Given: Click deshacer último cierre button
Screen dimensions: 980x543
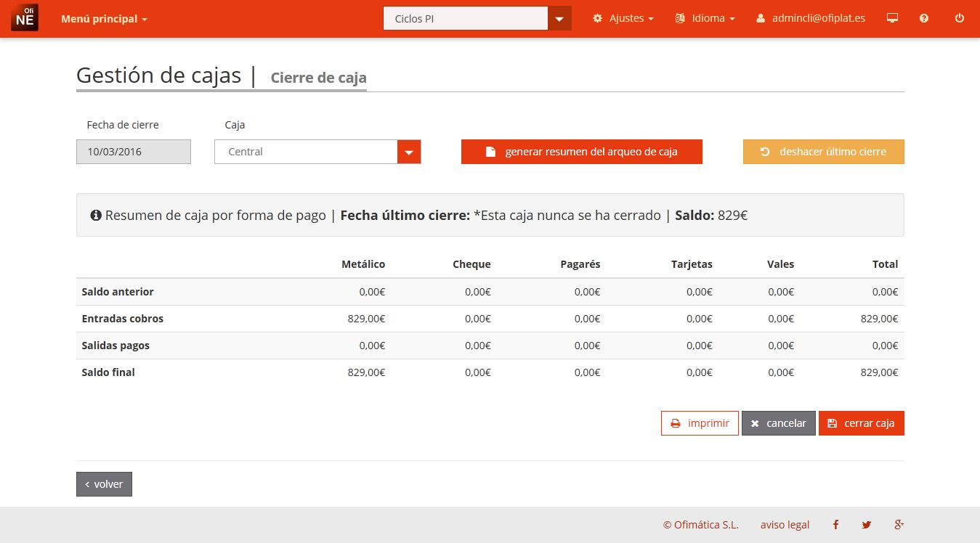Looking at the screenshot, I should 824,152.
